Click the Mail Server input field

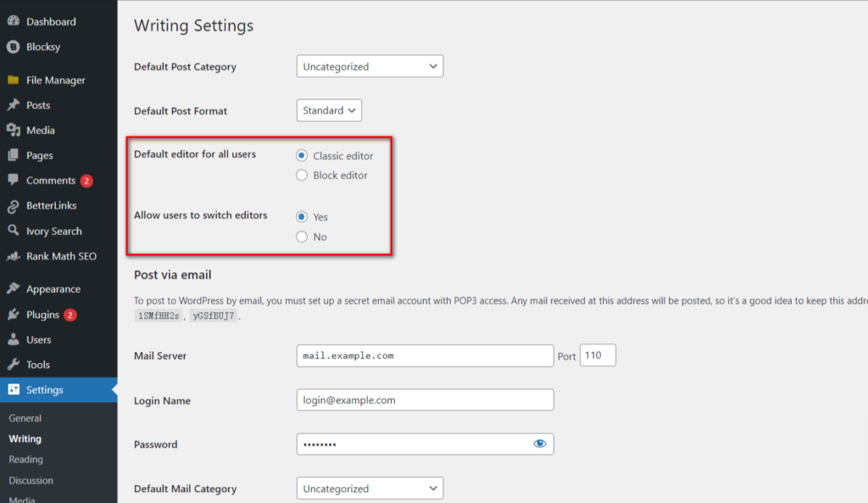(426, 355)
